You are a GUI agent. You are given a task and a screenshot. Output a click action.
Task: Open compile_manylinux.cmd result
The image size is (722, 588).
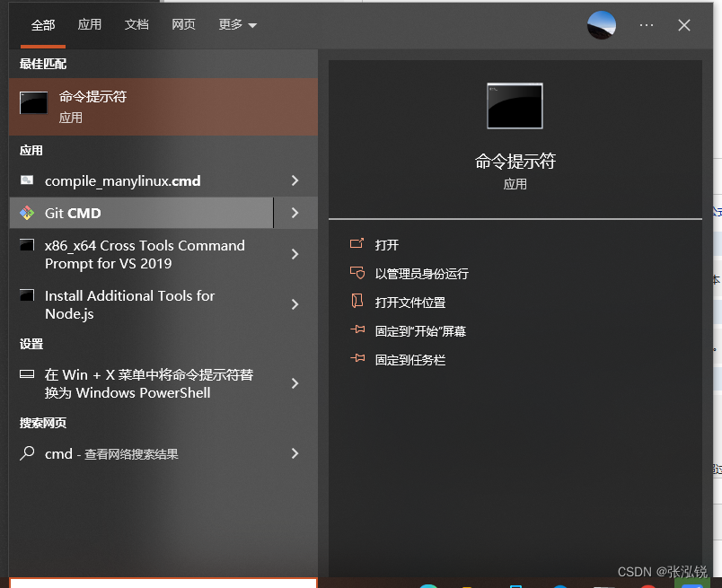tap(142, 180)
